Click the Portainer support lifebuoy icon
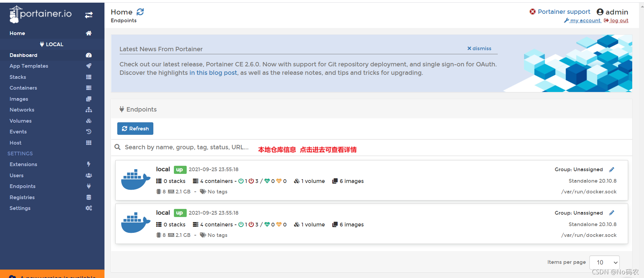Viewport: 644px width, 278px height. point(532,12)
